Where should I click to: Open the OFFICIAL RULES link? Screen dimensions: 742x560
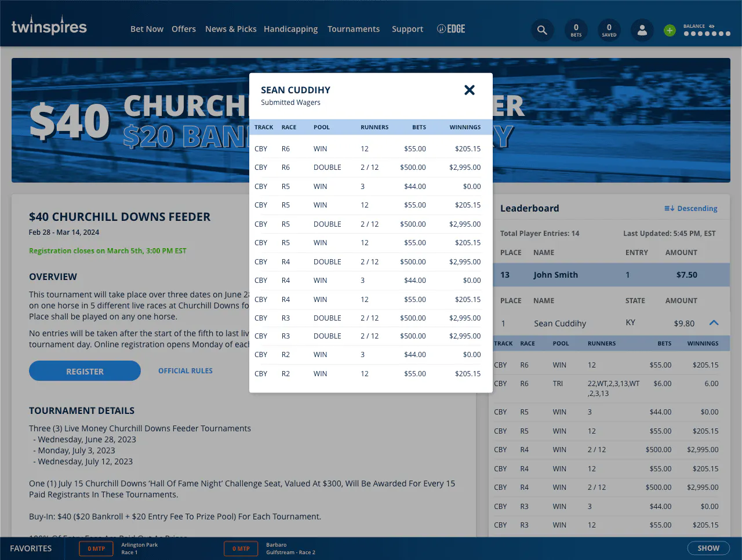coord(185,371)
